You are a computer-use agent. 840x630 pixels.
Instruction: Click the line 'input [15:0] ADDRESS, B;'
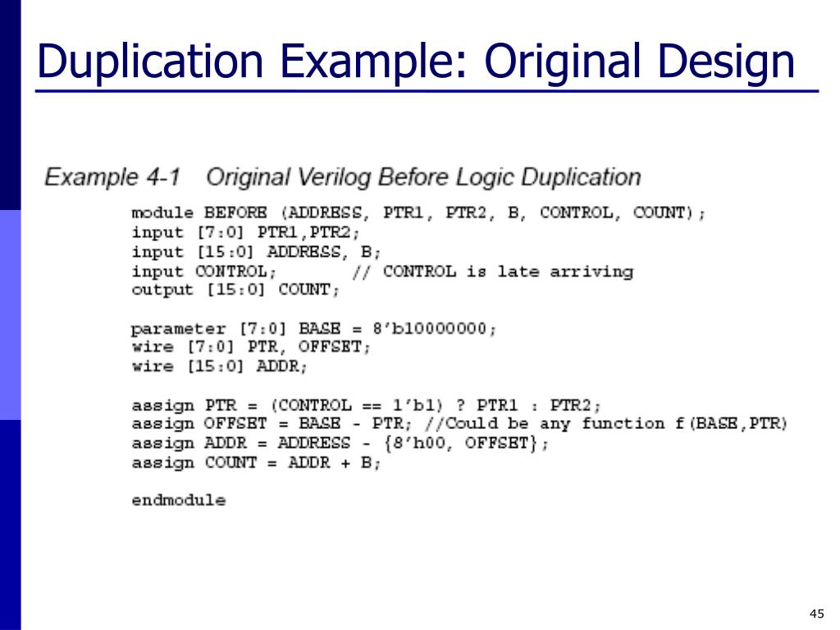click(256, 252)
